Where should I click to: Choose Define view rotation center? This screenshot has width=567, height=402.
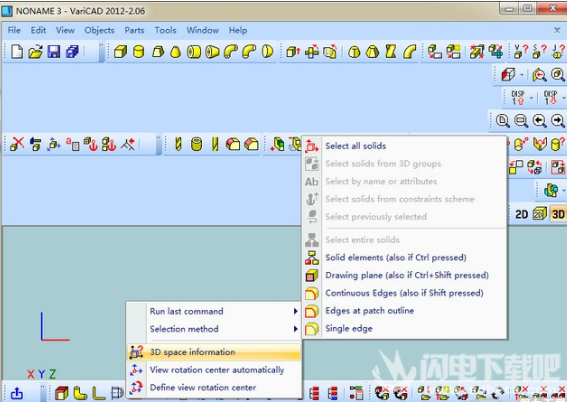coord(214,388)
